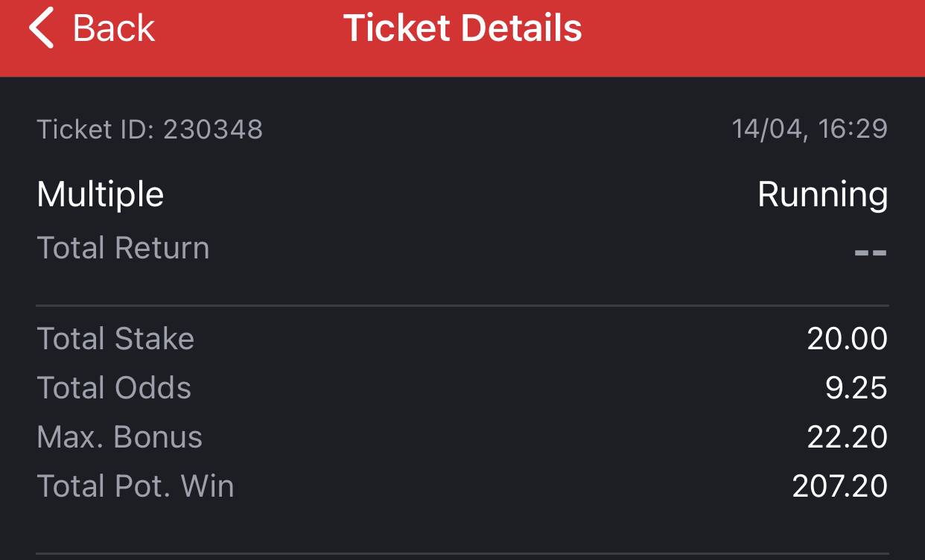The width and height of the screenshot is (925, 560).
Task: Tap the Total Return dashes value
Action: [x=870, y=252]
